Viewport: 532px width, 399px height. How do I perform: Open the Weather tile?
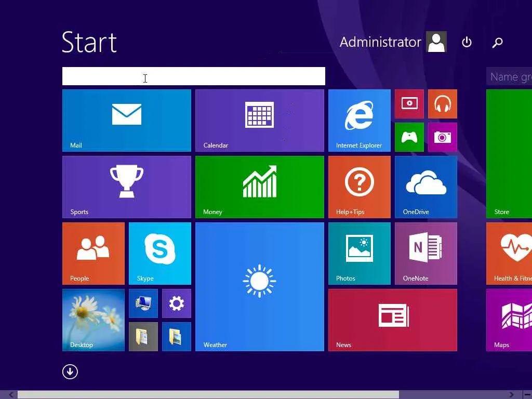click(x=260, y=287)
